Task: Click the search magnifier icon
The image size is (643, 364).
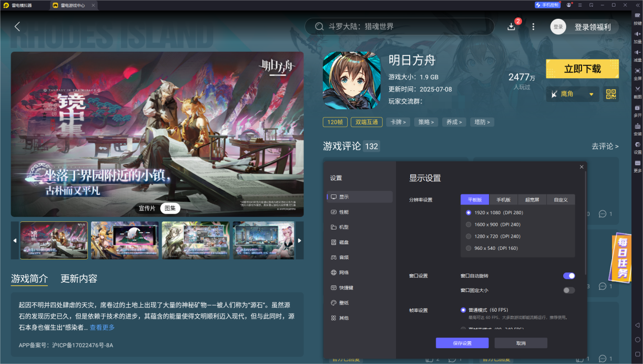Action: pyautogui.click(x=320, y=26)
